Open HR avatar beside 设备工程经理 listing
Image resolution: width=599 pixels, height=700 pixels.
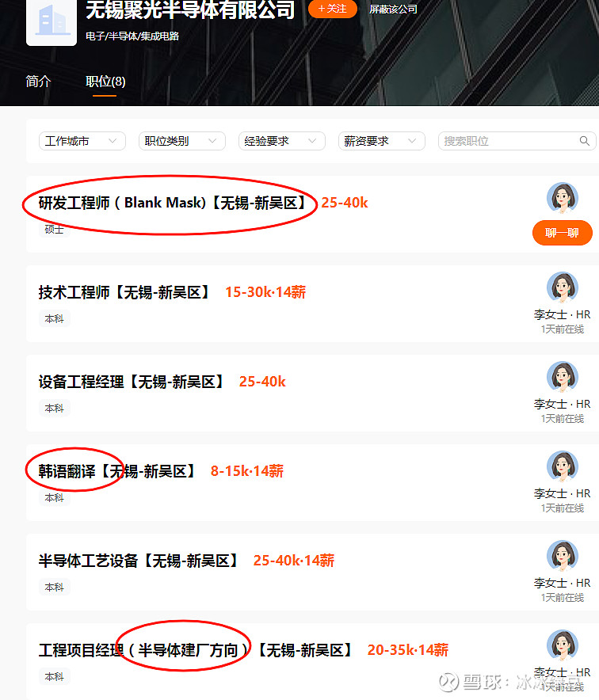(563, 376)
